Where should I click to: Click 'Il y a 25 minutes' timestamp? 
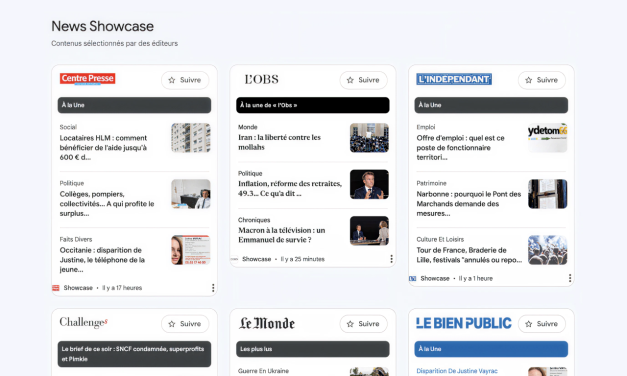click(302, 259)
